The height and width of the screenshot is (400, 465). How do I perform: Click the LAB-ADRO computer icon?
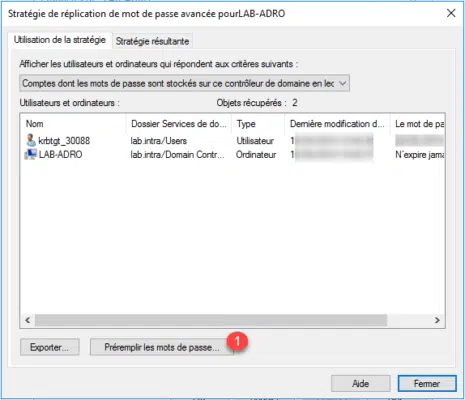tap(31, 154)
